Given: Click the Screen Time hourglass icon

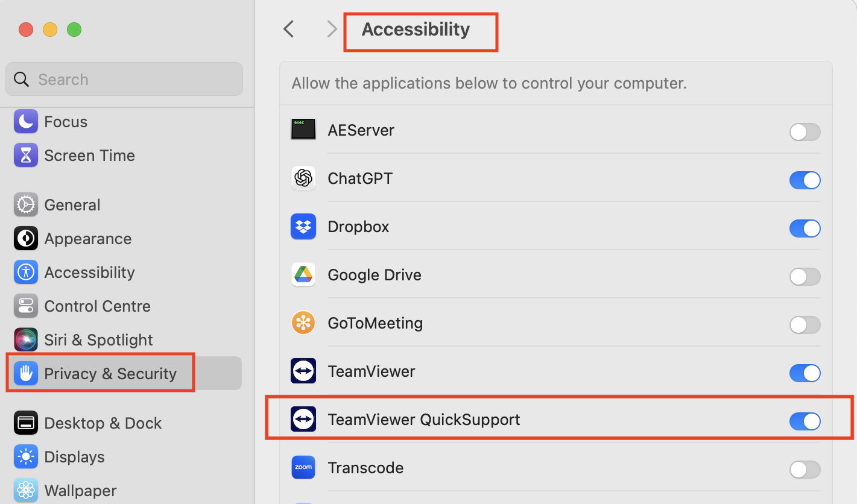Looking at the screenshot, I should [26, 156].
